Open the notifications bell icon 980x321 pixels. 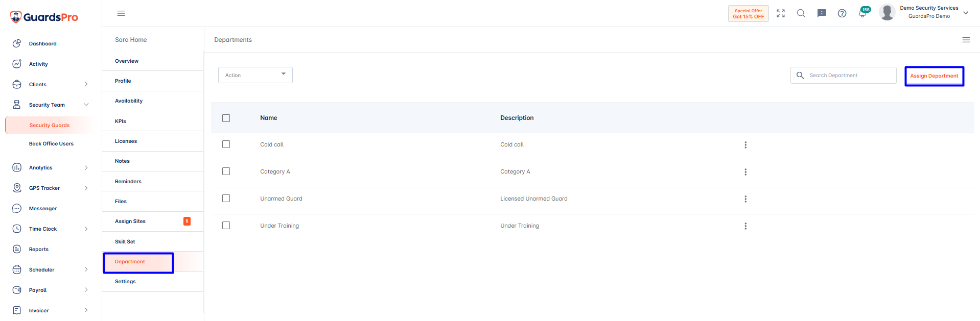862,13
